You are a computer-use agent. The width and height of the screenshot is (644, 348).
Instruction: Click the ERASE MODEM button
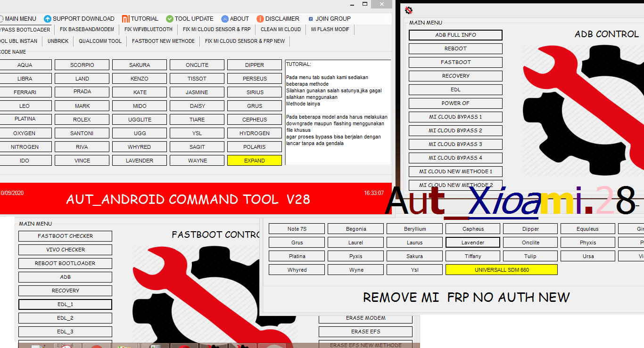[365, 318]
